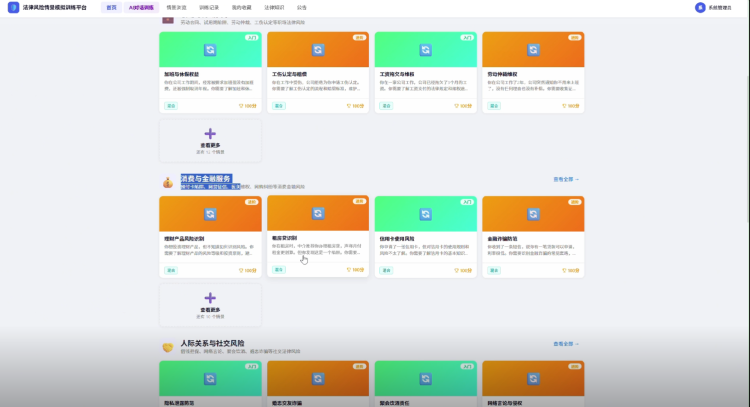Click refresh icon on 信用卡使用风险 card
Screen dimensions: 750x407
pyautogui.click(x=426, y=214)
